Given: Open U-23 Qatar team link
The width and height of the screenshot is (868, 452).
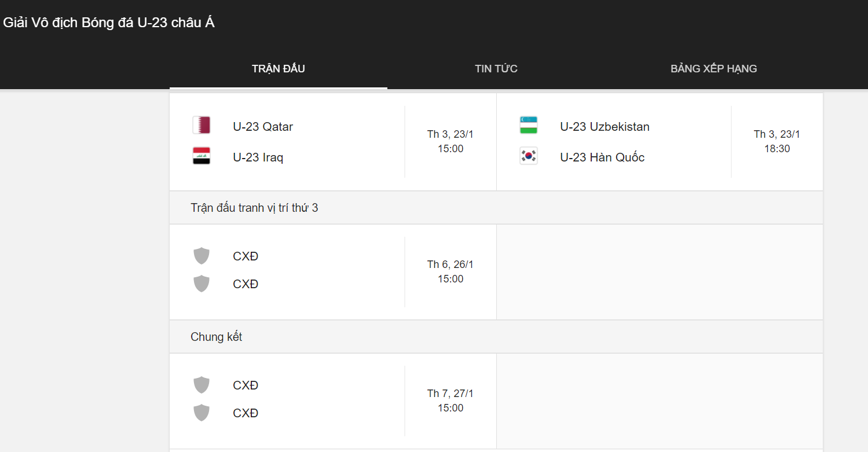Looking at the screenshot, I should (263, 127).
